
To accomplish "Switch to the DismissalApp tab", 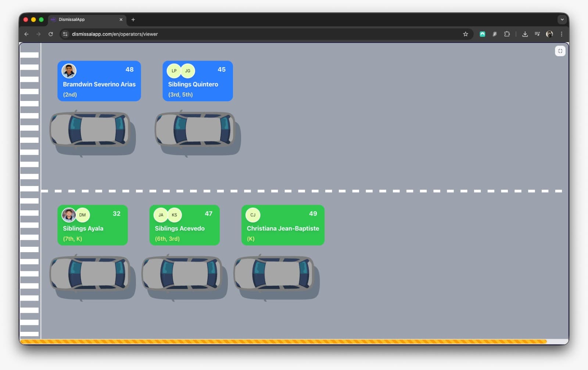I will click(85, 19).
